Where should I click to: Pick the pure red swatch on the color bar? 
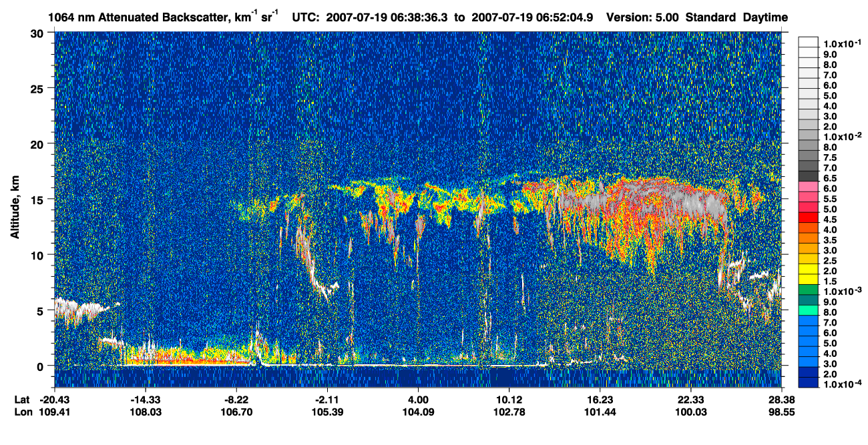point(808,217)
